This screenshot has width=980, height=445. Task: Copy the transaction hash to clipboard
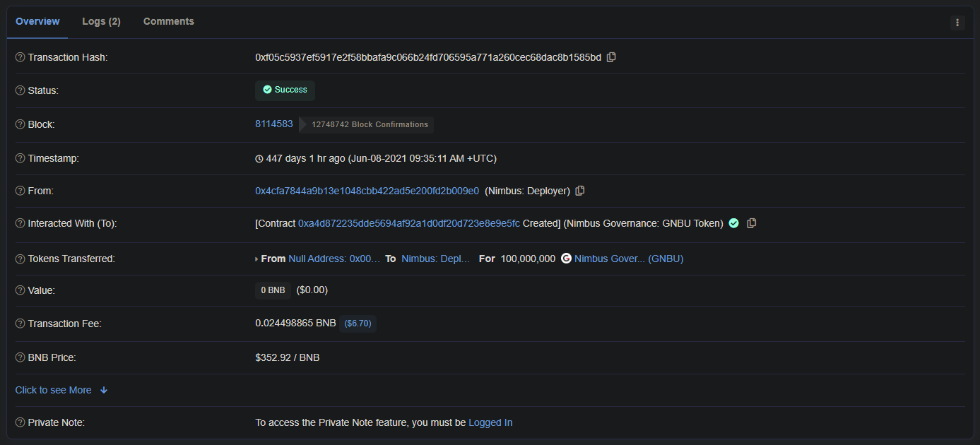[x=612, y=57]
